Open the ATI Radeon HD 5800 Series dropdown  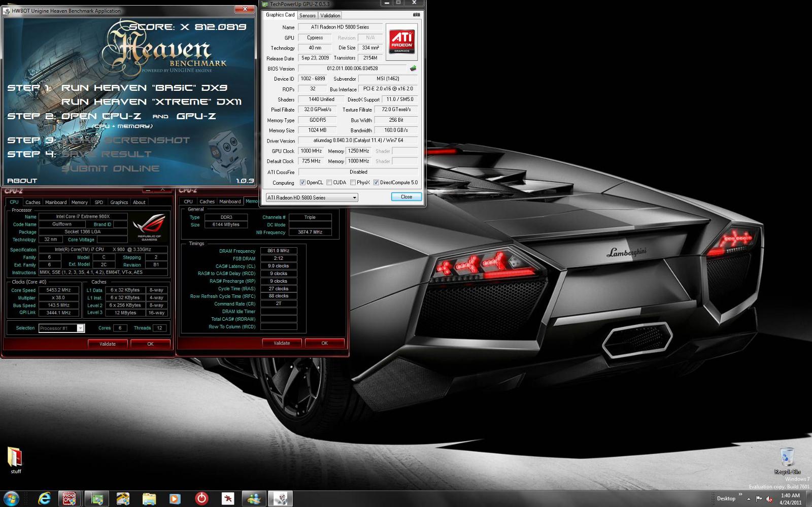pyautogui.click(x=312, y=197)
